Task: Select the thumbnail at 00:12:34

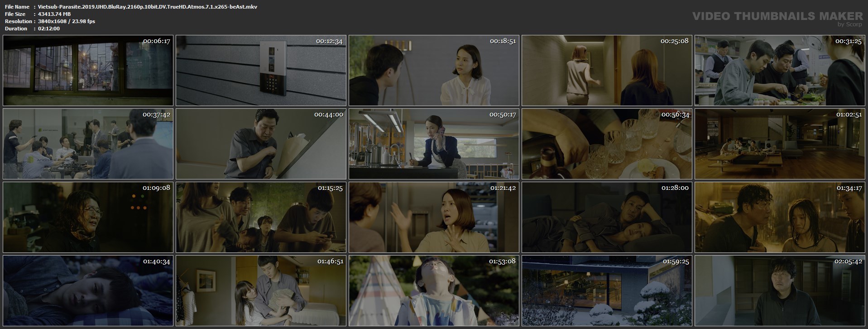Action: (x=261, y=70)
